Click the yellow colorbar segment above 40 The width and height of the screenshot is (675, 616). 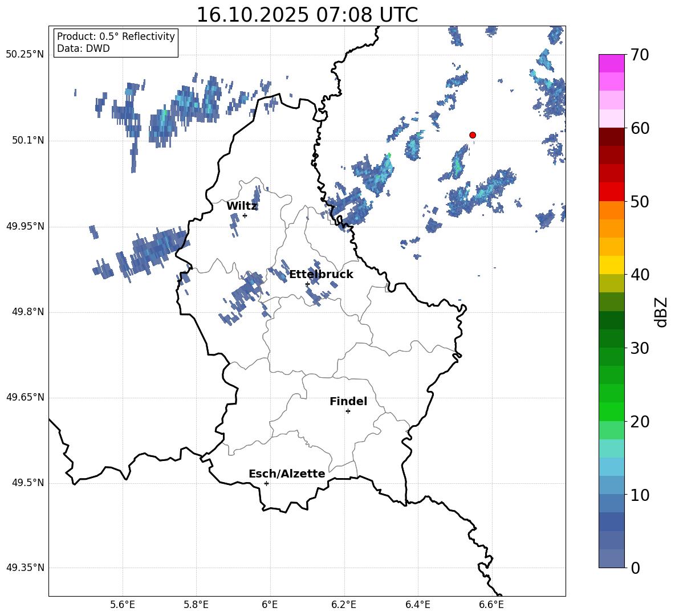612,266
